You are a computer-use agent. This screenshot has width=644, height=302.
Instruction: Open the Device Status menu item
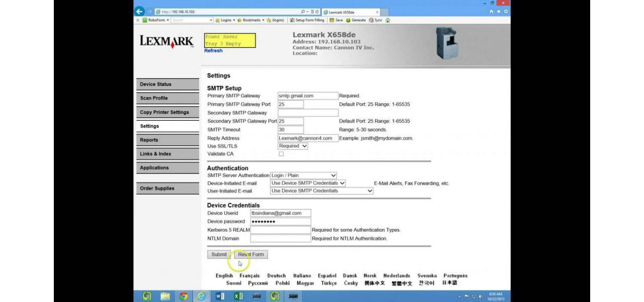click(x=168, y=84)
